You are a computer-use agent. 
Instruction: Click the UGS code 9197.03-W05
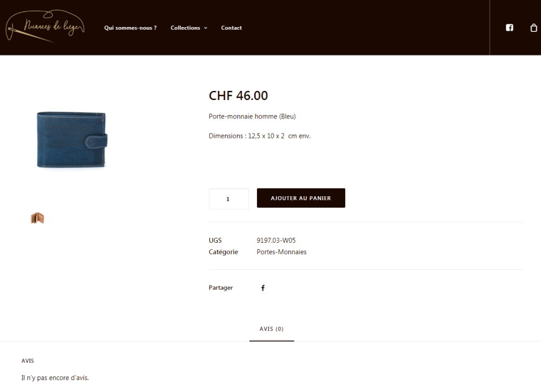pyautogui.click(x=276, y=240)
